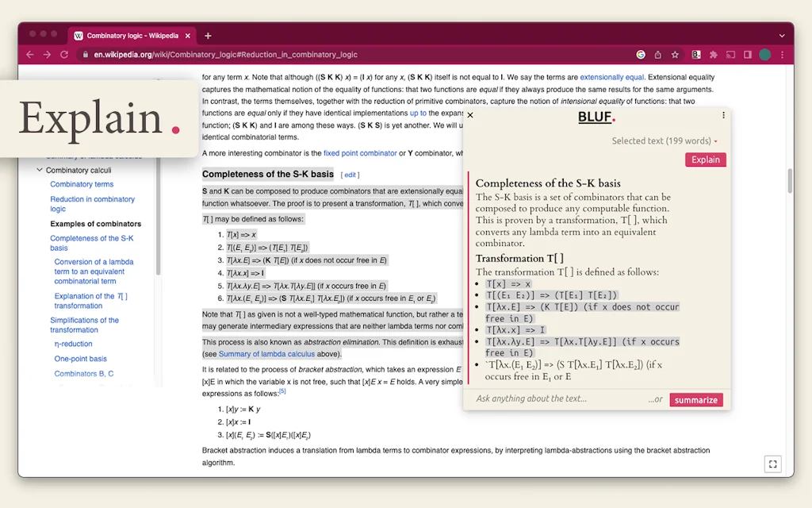Open the tab list chevron at top right
Screen dimensions: 812x508
[782, 35]
